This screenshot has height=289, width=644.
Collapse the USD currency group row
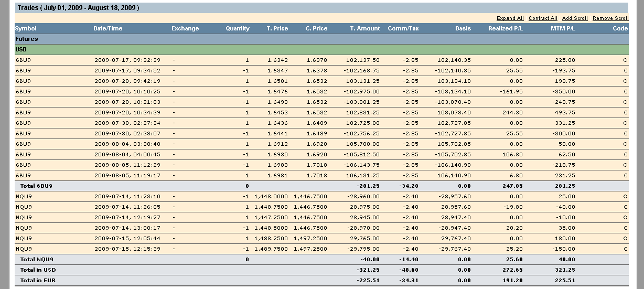[321, 49]
